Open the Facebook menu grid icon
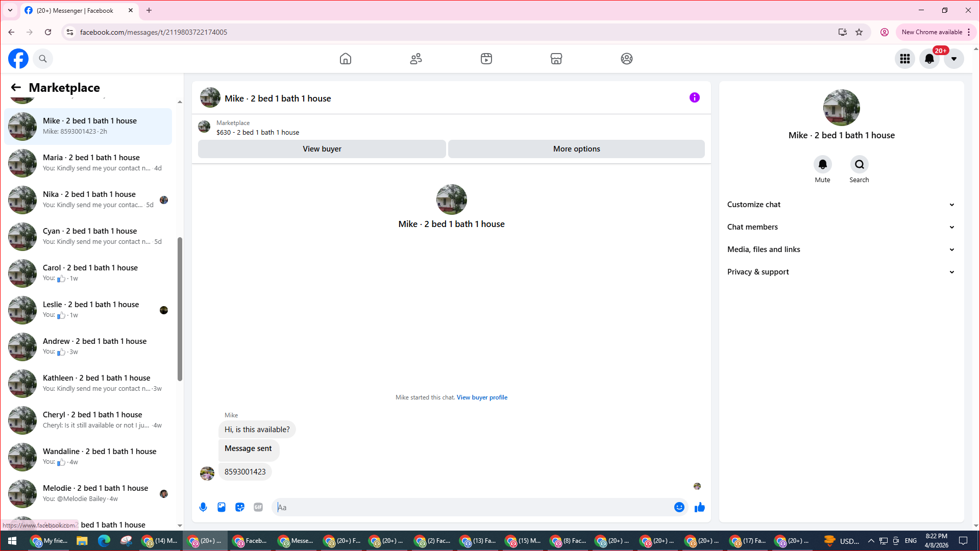The width and height of the screenshot is (980, 551). (x=905, y=59)
